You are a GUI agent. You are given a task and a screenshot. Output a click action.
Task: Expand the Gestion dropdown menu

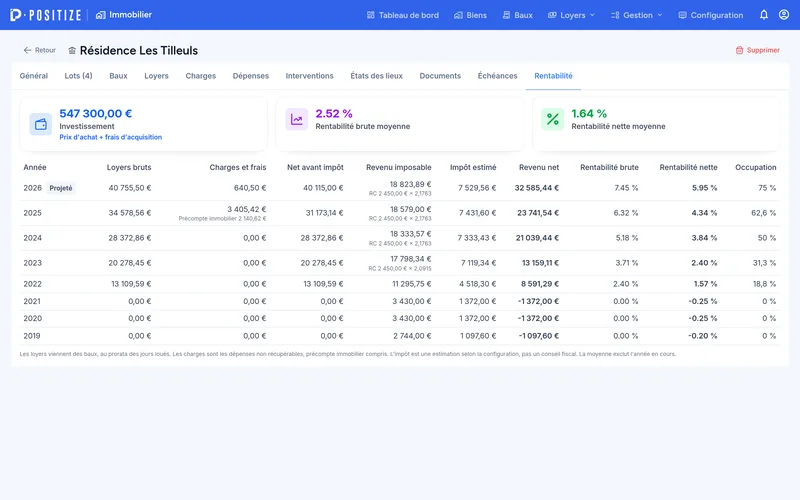[x=636, y=15]
